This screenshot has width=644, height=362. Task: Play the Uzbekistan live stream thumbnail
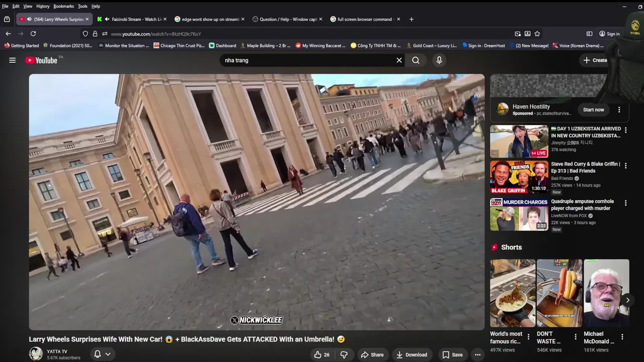point(519,141)
